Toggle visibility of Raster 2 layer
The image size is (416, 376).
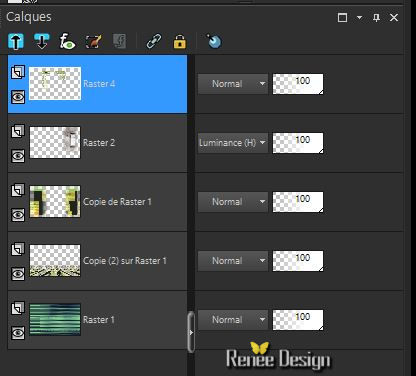point(18,156)
